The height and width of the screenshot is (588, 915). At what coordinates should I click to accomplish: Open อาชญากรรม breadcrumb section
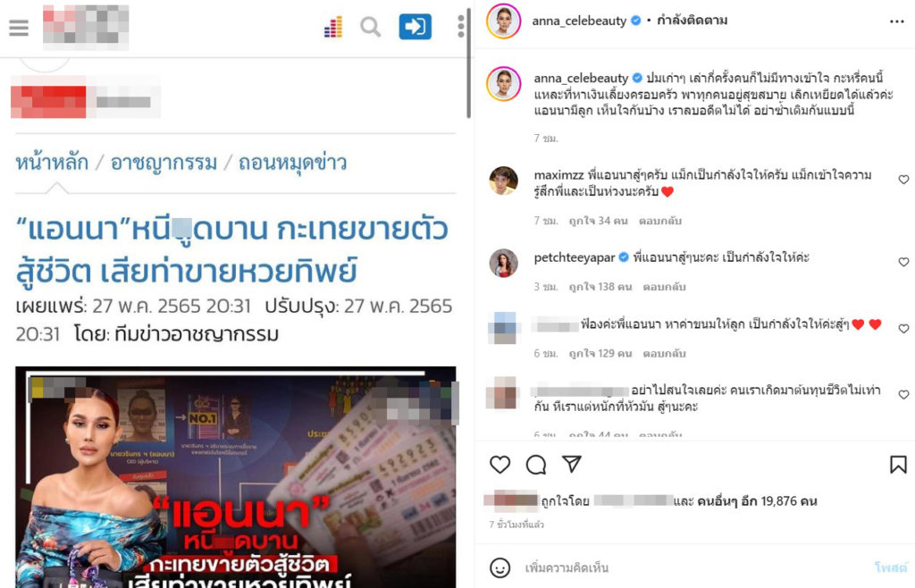[164, 162]
